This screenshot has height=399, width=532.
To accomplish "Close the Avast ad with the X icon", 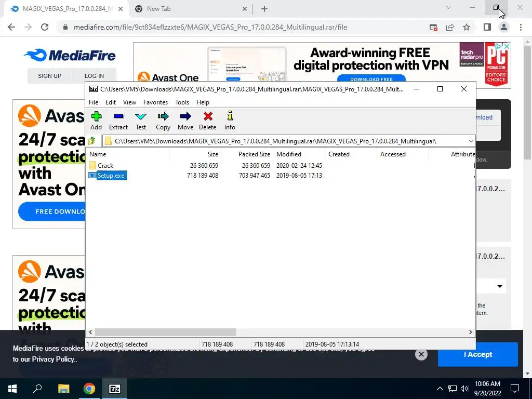I will (507, 46).
